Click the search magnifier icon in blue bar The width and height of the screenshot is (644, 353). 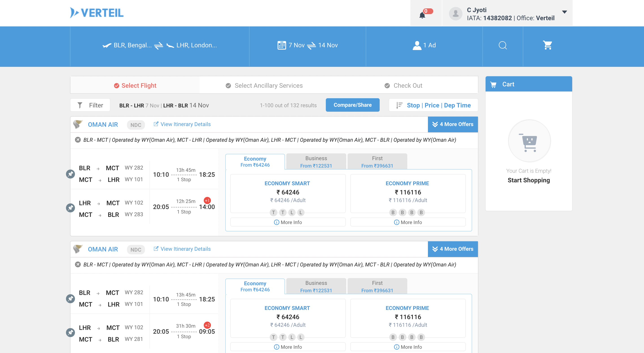[x=502, y=46]
